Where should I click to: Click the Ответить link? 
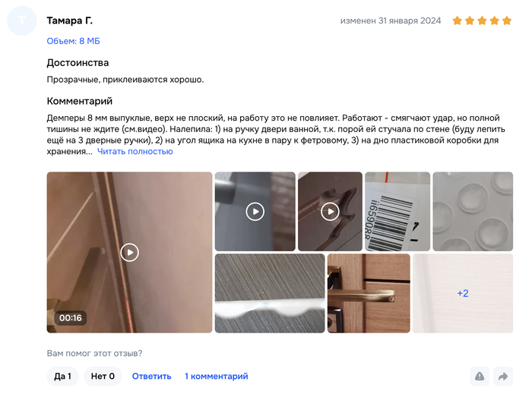coord(152,377)
